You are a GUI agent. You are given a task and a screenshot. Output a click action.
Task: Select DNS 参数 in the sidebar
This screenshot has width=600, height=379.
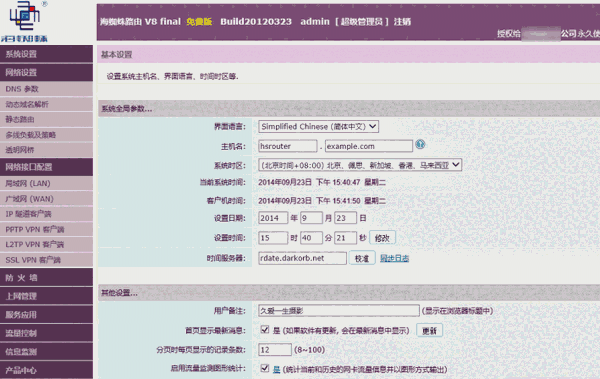(46, 89)
